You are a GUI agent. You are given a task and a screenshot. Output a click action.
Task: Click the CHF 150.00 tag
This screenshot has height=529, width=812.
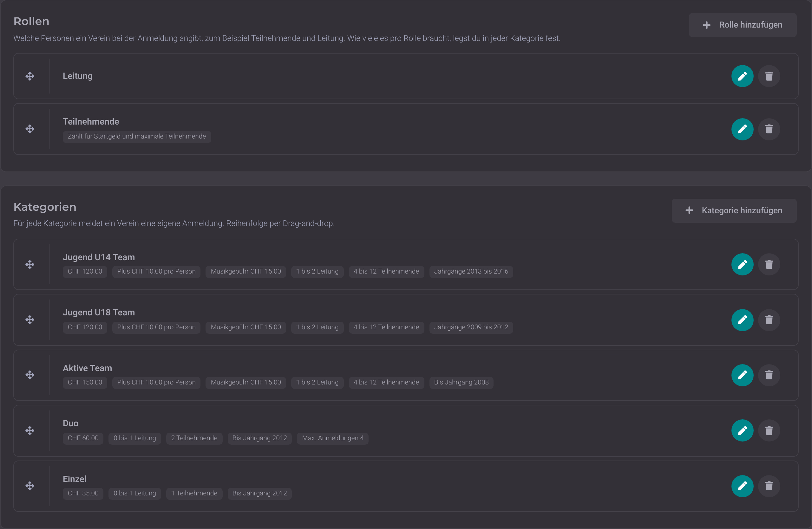[85, 383]
